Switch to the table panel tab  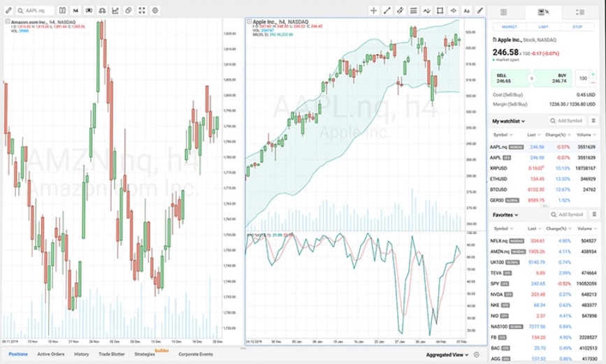(503, 13)
